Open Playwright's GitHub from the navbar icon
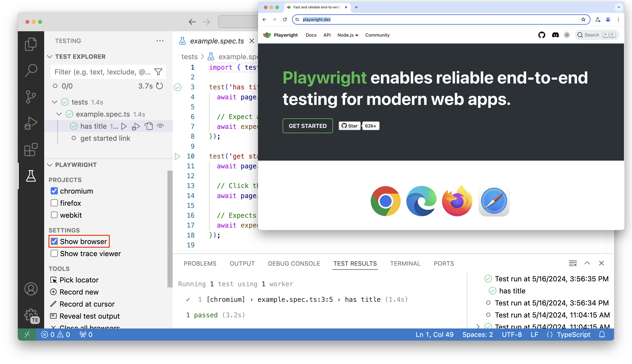This screenshot has height=364, width=632. (542, 35)
